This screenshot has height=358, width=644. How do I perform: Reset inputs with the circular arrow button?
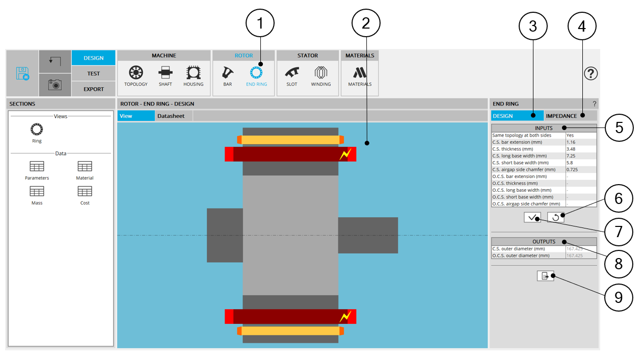[555, 217]
